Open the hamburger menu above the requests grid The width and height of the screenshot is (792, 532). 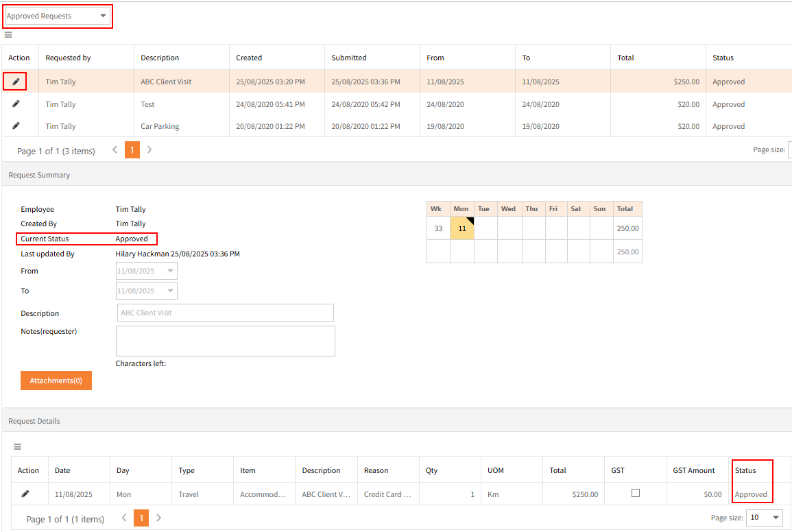8,35
